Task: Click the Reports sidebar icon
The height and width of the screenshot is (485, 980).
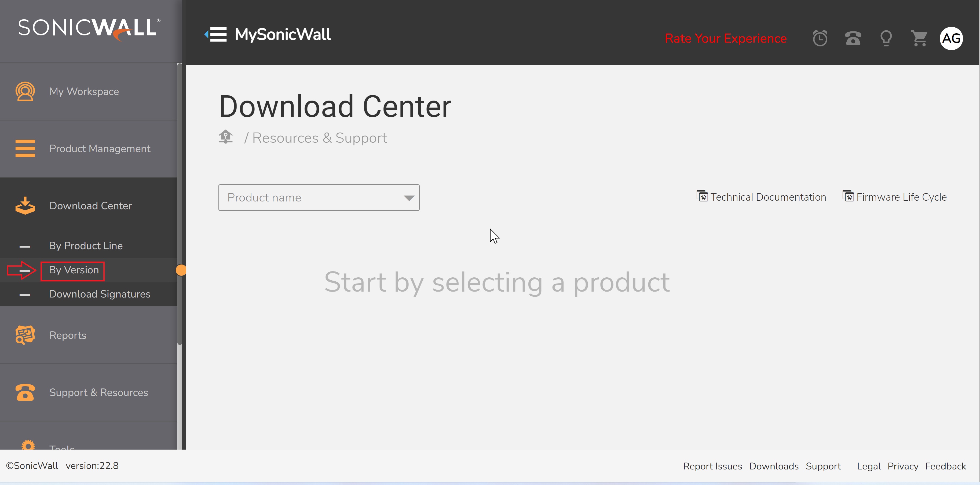Action: point(25,335)
